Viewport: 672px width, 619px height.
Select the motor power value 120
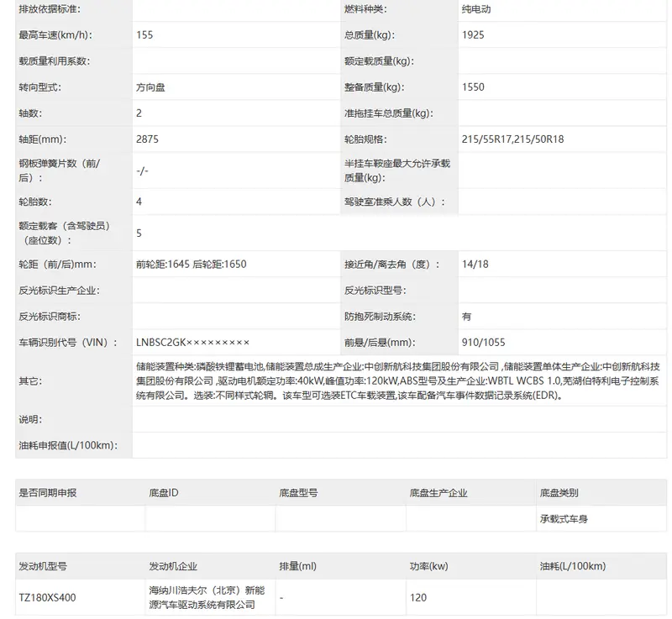pyautogui.click(x=417, y=598)
